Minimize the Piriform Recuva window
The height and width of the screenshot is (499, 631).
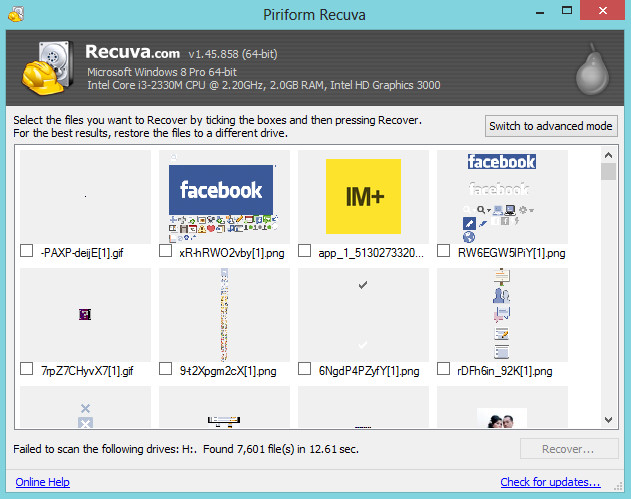pyautogui.click(x=540, y=11)
